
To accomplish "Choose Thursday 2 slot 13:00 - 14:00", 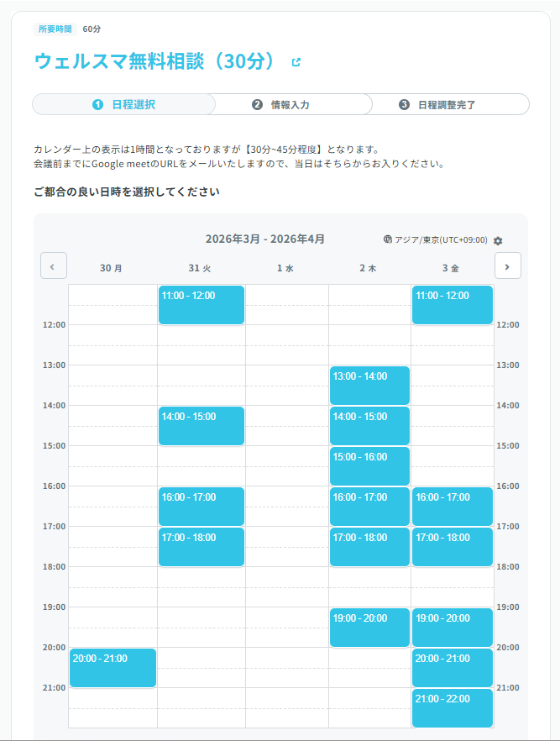I will coord(369,386).
